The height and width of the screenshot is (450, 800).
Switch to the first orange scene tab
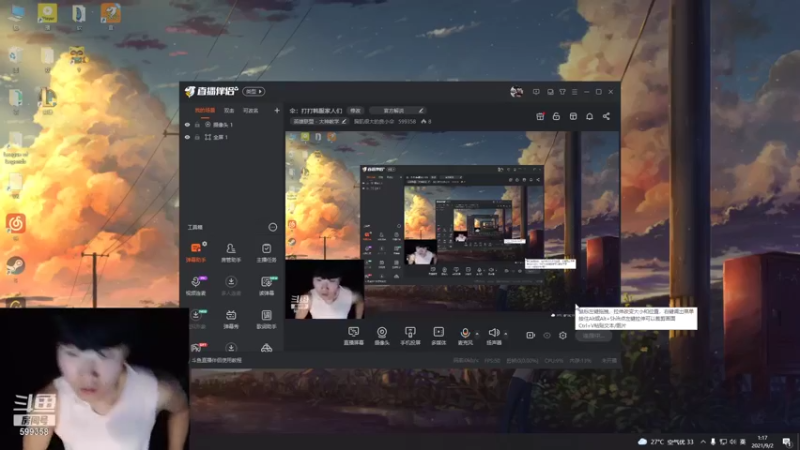205,110
